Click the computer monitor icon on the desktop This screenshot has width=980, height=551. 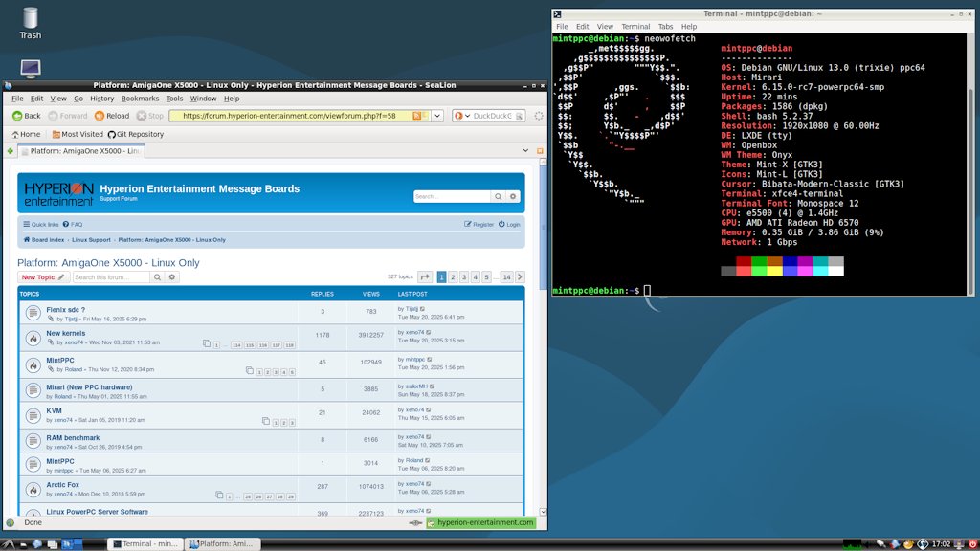30,68
